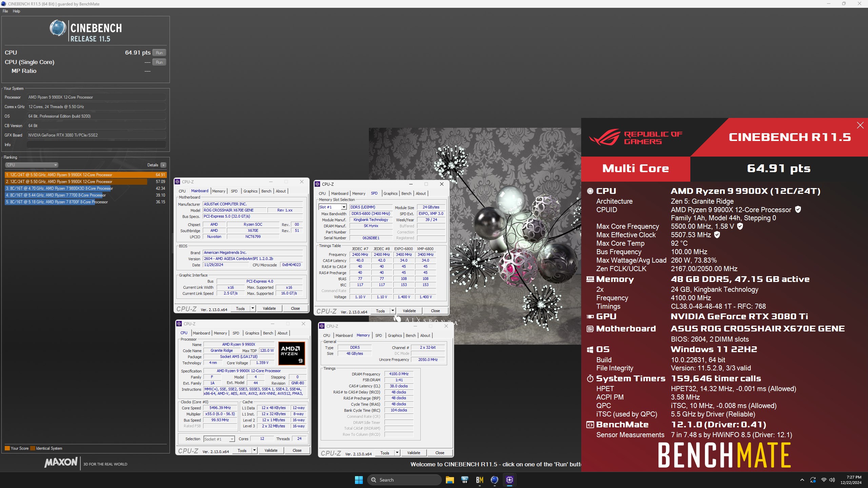
Task: Close the BenchMate result overlay
Action: coord(860,125)
